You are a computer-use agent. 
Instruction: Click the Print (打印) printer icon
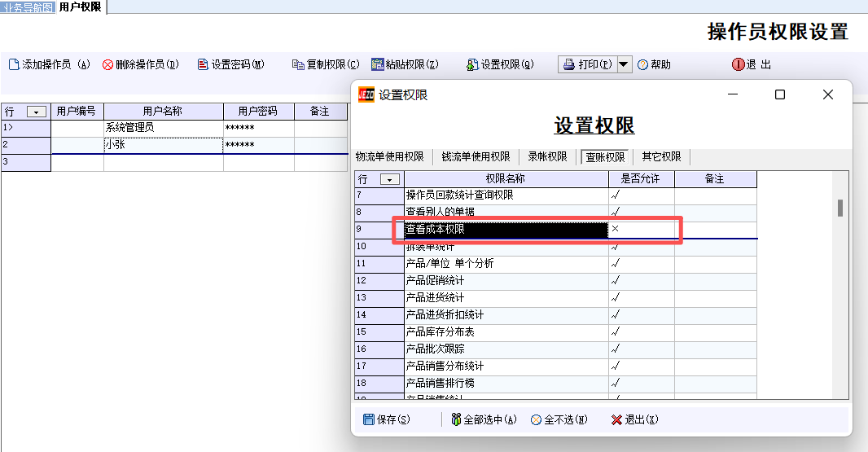(x=569, y=65)
